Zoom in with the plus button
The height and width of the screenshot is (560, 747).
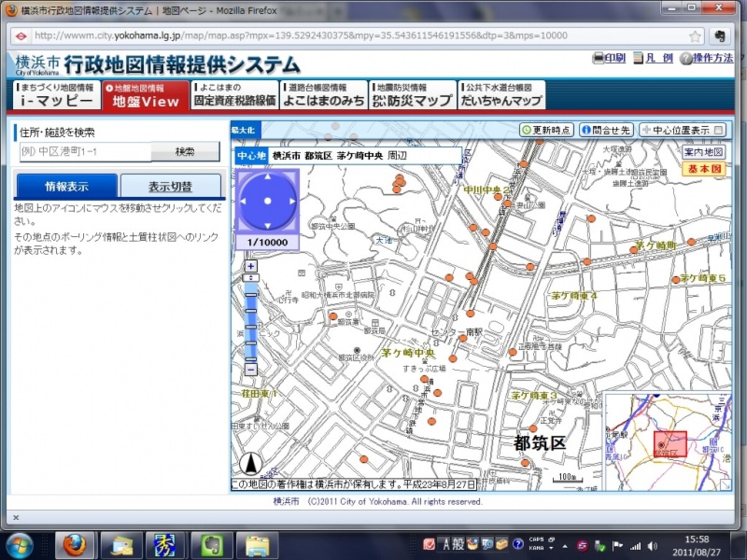(x=250, y=266)
